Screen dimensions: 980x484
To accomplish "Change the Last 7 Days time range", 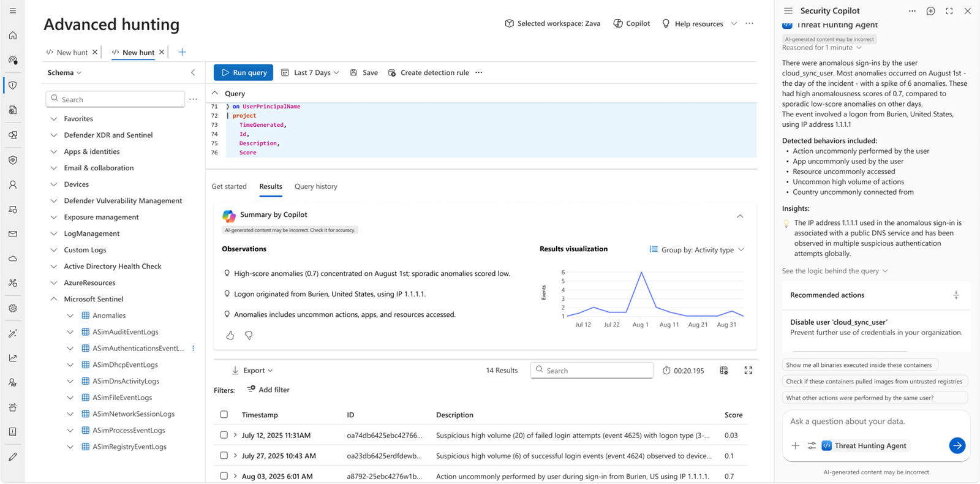I will point(311,72).
